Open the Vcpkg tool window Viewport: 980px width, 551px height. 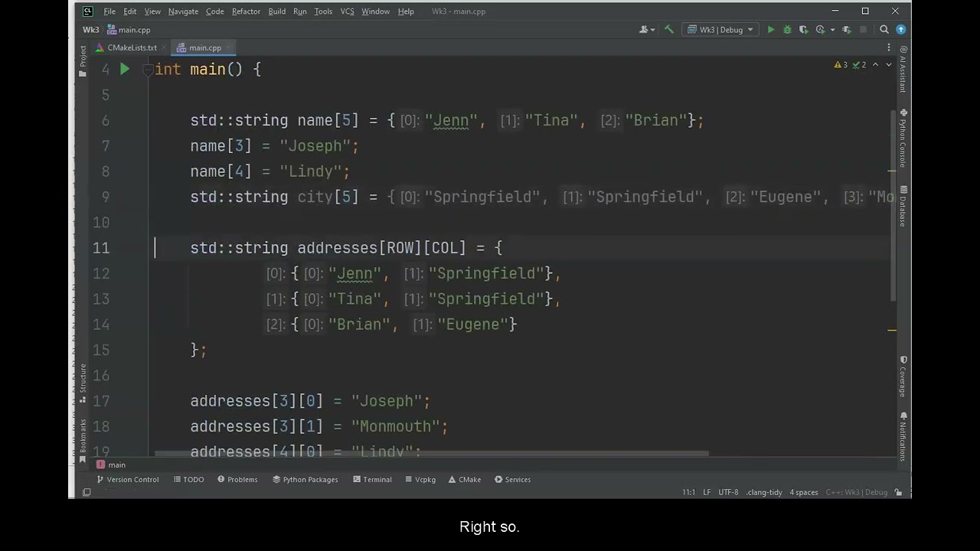(420, 480)
